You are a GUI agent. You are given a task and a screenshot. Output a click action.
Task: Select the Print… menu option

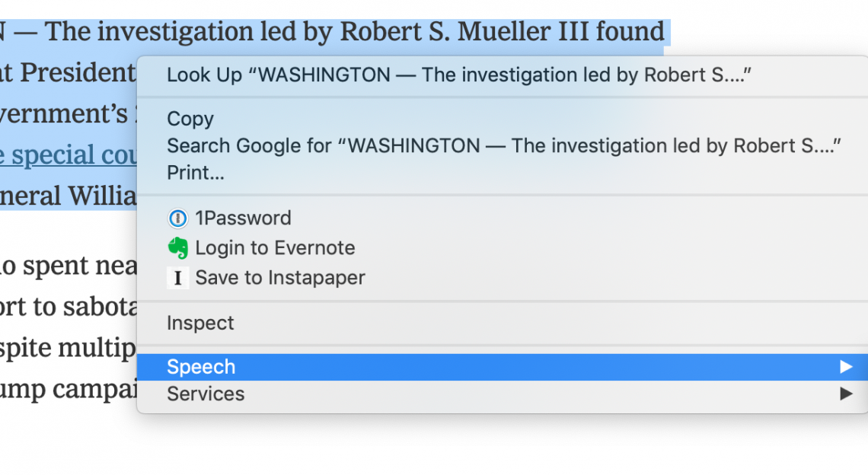196,172
